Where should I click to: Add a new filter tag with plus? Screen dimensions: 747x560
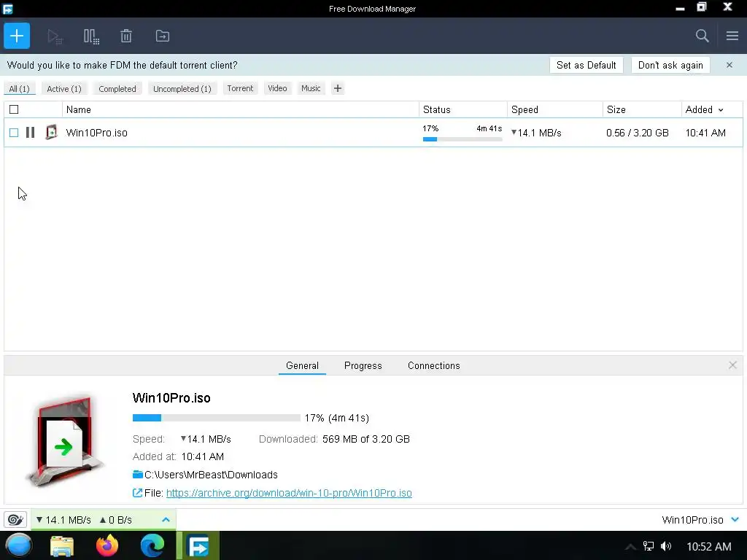point(337,88)
